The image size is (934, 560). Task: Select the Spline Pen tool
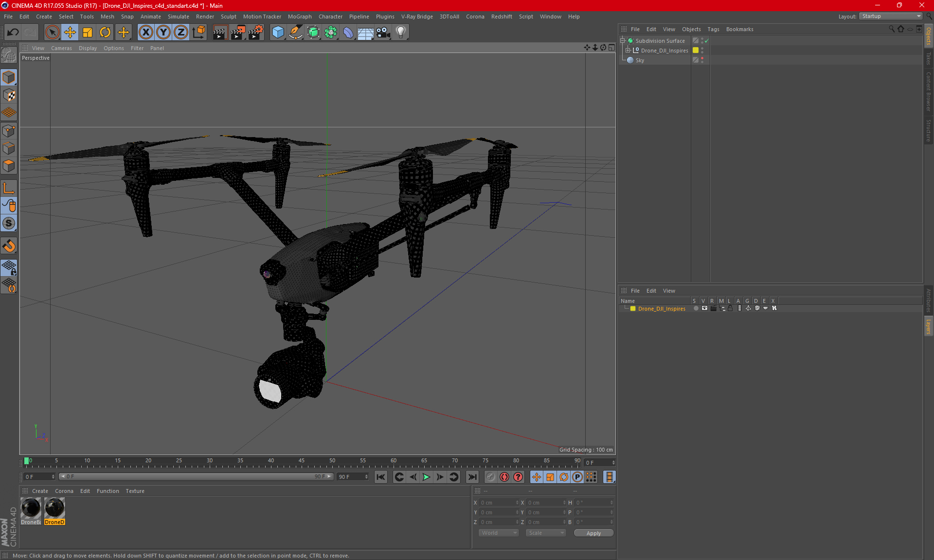pyautogui.click(x=295, y=32)
